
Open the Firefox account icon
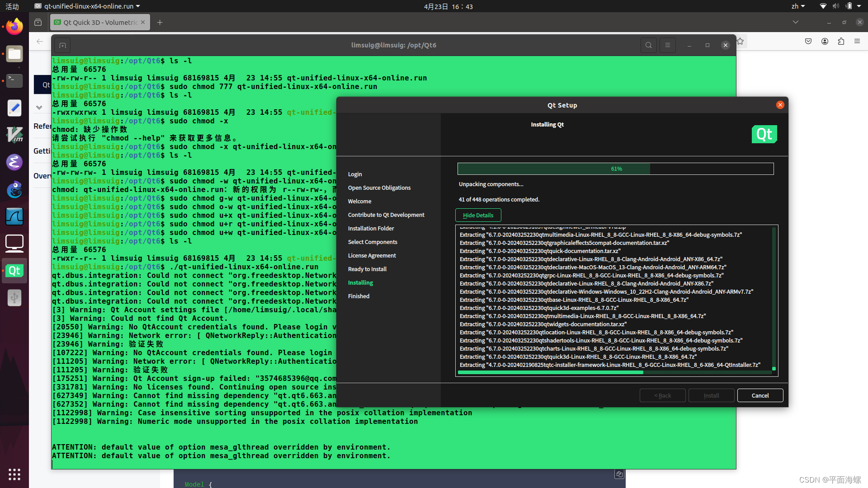(x=825, y=41)
